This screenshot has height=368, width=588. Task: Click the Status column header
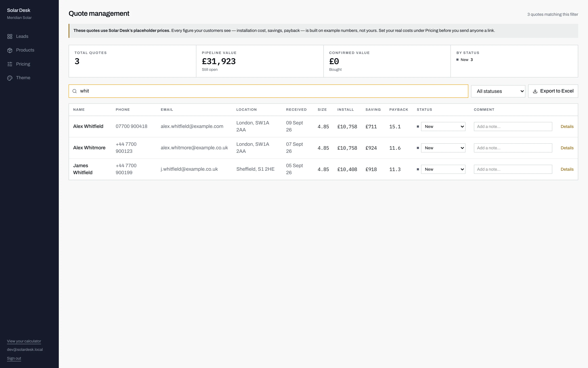(425, 110)
